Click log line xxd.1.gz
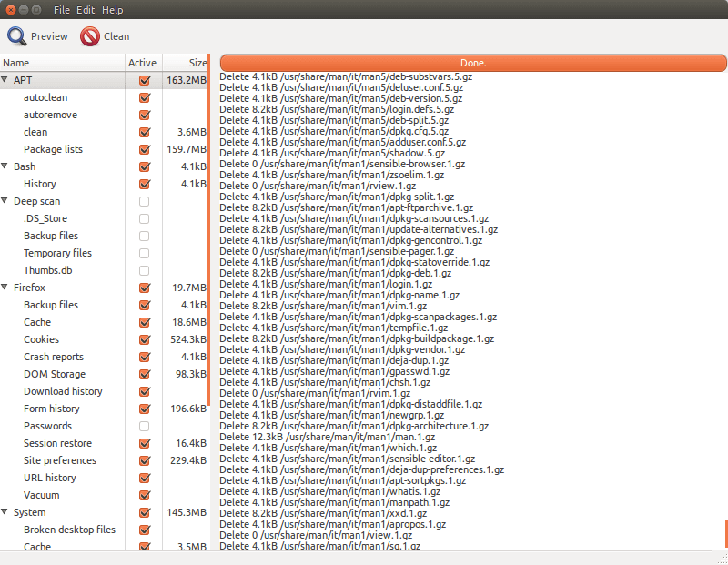Viewport: 728px width, 565px height. pos(323,513)
